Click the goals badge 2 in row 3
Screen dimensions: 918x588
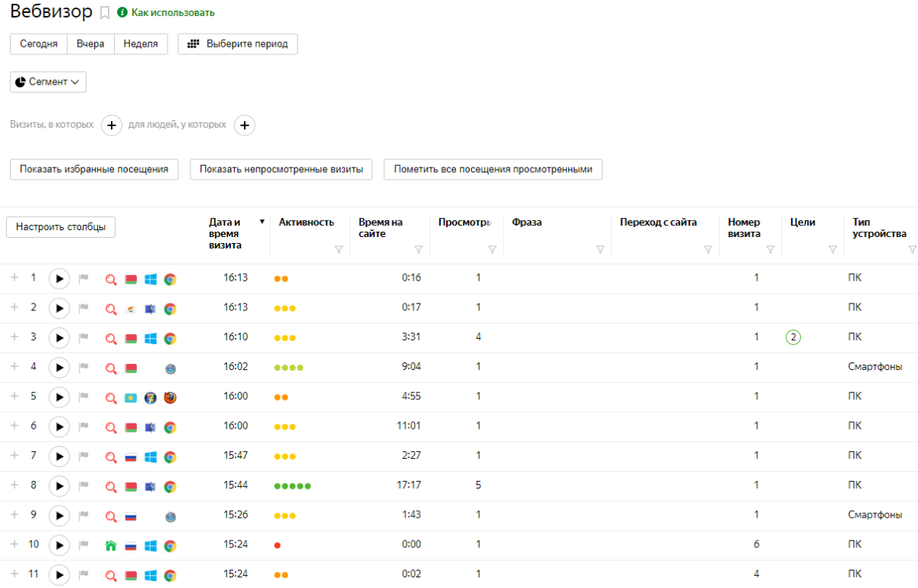click(x=793, y=338)
